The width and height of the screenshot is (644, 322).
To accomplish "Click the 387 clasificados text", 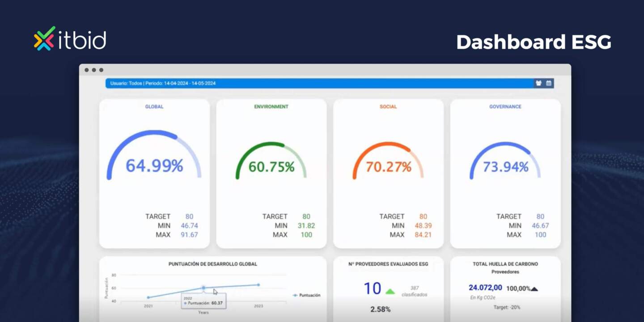I will (x=414, y=291).
